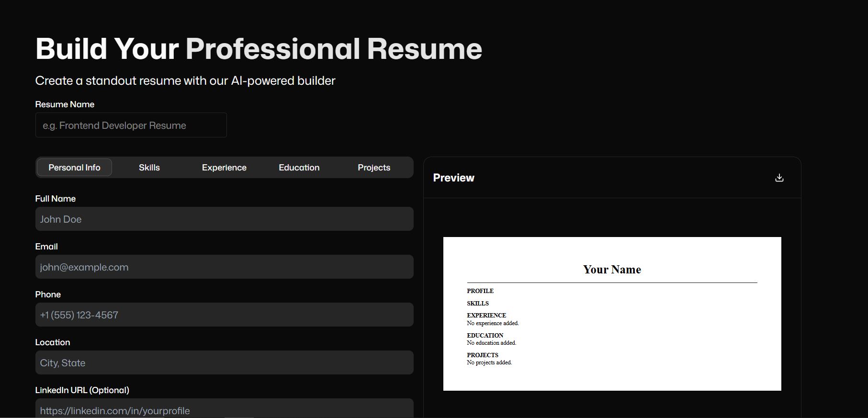868x418 pixels.
Task: Select the Experience tab
Action: point(224,168)
